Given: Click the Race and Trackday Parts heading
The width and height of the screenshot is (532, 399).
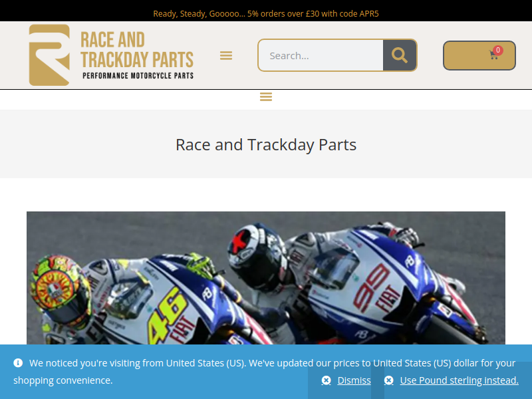Looking at the screenshot, I should [266, 145].
